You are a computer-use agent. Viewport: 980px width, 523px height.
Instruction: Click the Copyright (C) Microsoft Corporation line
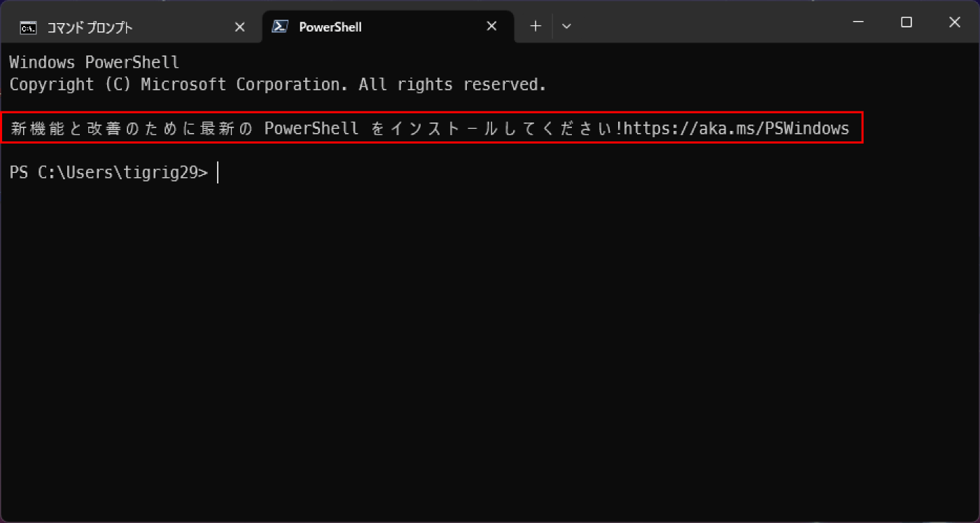pos(278,85)
